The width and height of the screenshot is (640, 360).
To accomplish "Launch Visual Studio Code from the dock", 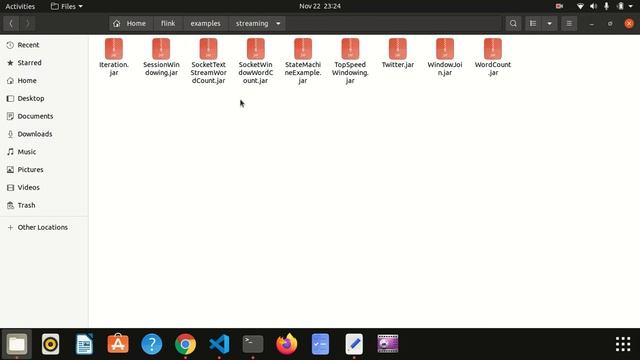I will tap(219, 344).
